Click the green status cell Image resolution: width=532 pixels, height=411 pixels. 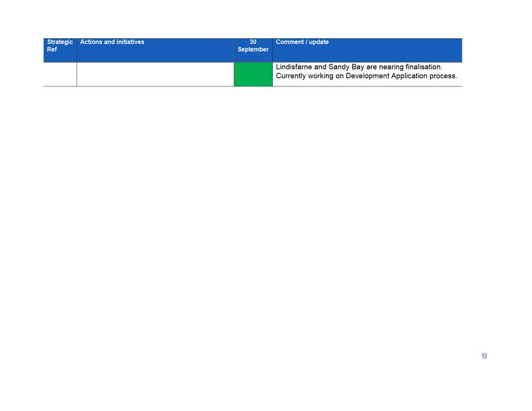[253, 74]
